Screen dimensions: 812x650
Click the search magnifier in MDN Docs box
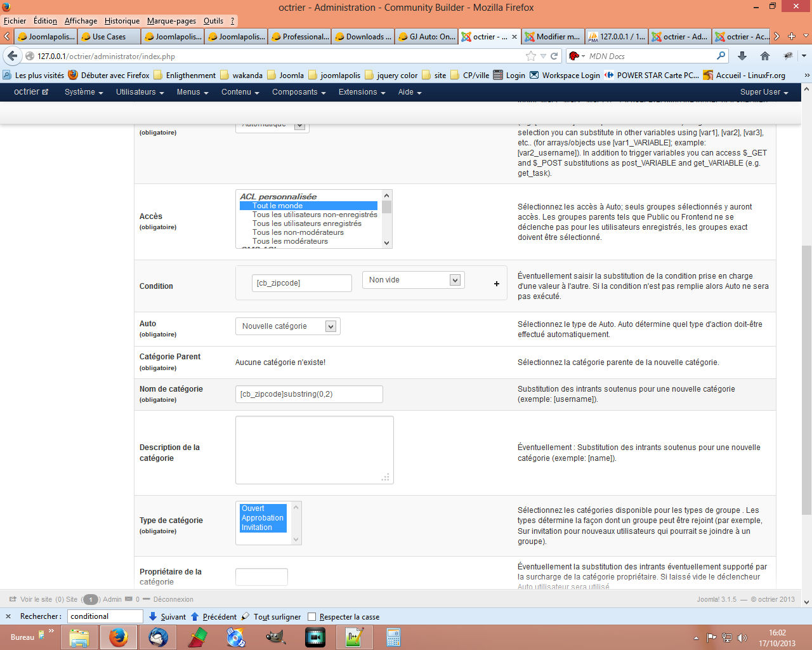(721, 56)
